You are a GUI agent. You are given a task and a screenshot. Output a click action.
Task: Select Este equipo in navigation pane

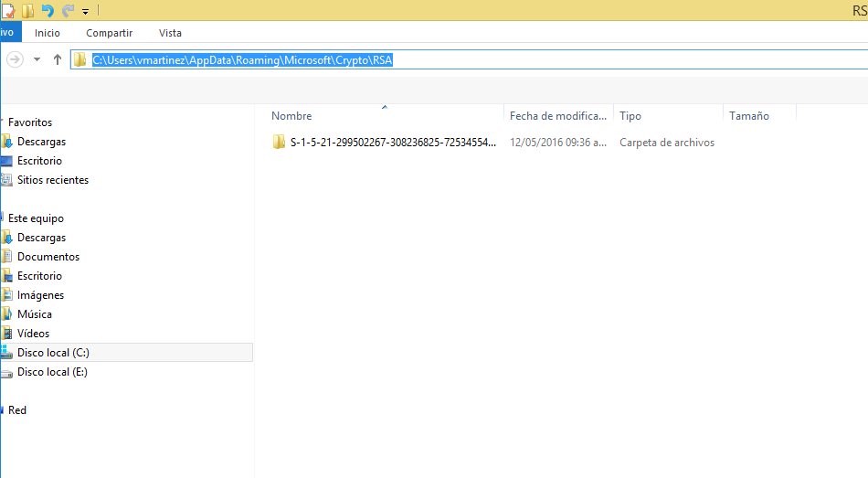point(36,218)
